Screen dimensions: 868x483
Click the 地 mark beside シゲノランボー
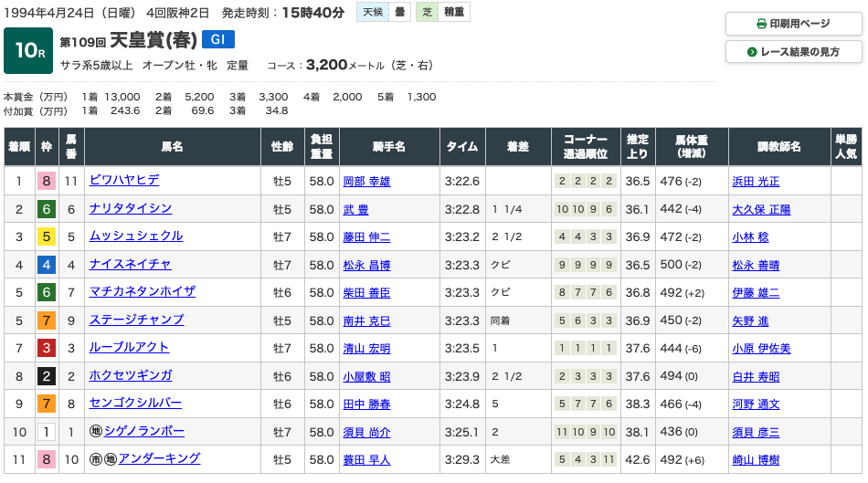(96, 431)
